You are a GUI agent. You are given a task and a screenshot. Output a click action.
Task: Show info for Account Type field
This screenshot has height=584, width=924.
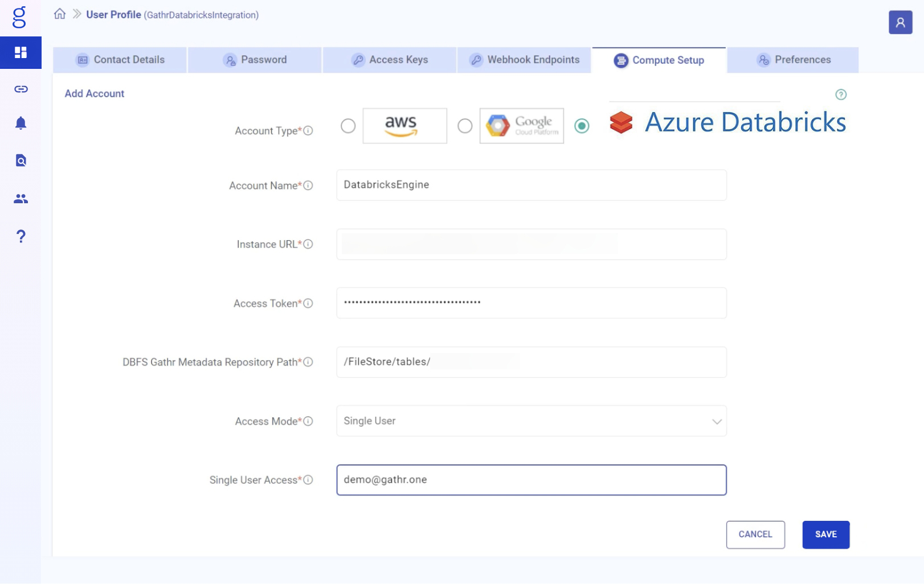308,130
